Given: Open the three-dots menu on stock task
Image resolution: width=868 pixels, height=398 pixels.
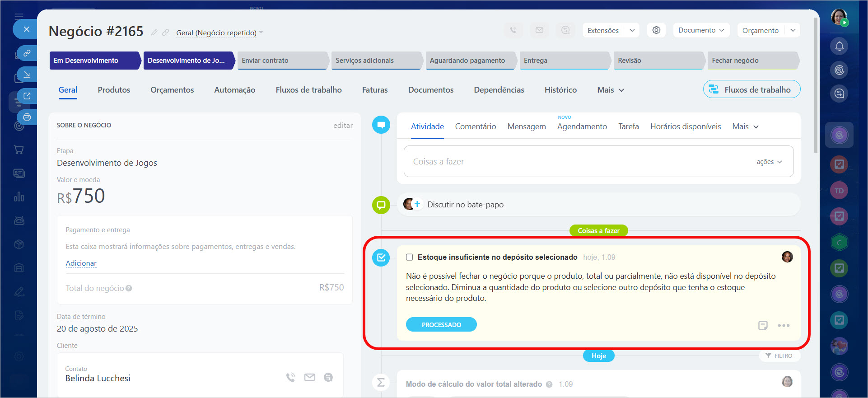Looking at the screenshot, I should coord(784,325).
